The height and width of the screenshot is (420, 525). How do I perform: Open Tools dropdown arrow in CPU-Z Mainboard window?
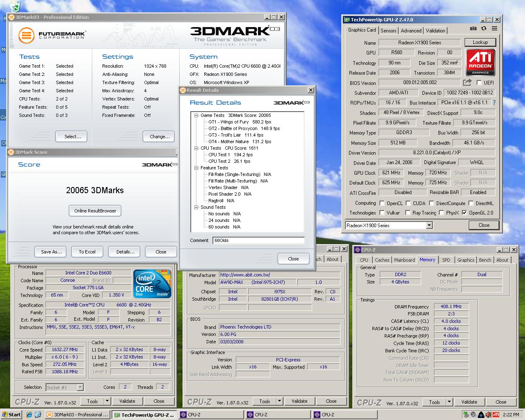(x=279, y=401)
